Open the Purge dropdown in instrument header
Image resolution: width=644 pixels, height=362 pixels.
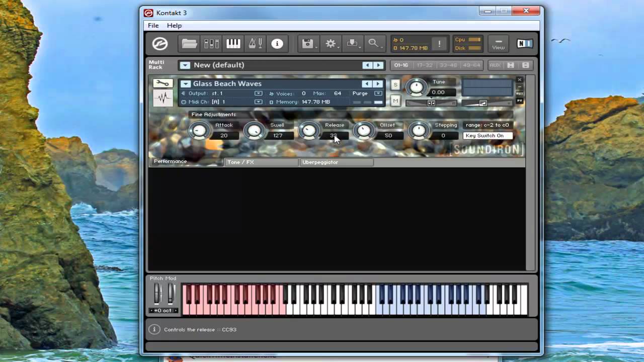pos(378,93)
